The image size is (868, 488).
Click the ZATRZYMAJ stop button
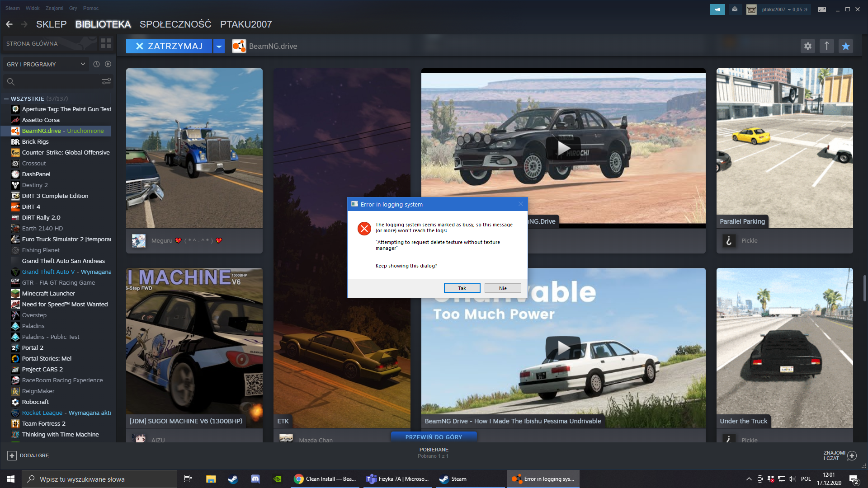[x=169, y=46]
